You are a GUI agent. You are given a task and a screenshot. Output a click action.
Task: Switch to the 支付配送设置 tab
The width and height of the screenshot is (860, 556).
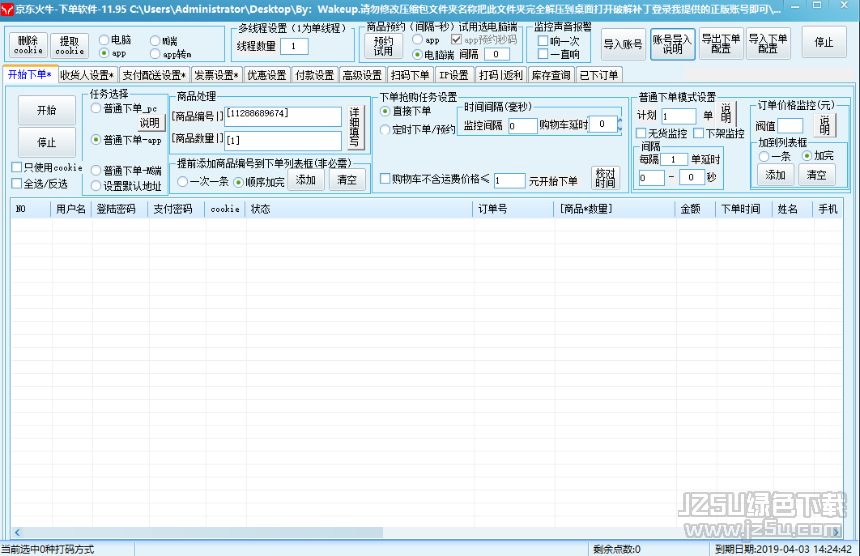click(154, 75)
